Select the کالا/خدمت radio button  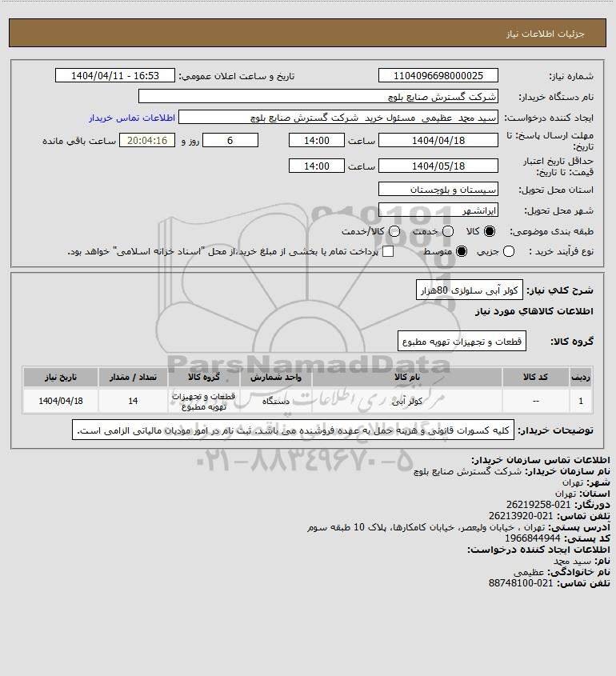(x=394, y=231)
